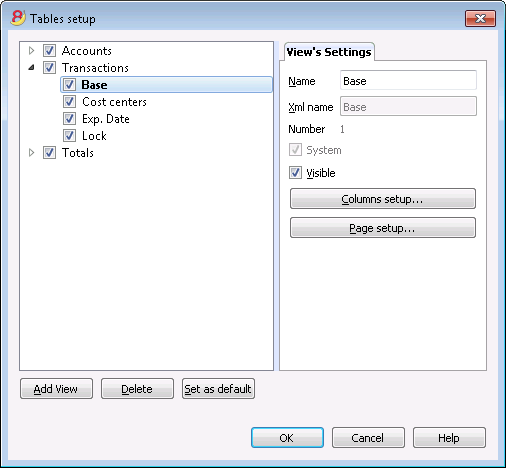This screenshot has width=506, height=468.
Task: Uncheck the Base view checkbox
Action: tap(69, 85)
